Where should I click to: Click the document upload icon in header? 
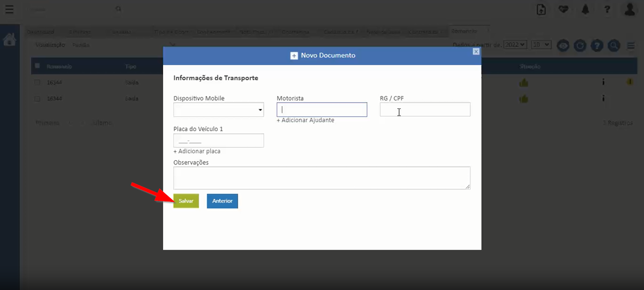(541, 9)
